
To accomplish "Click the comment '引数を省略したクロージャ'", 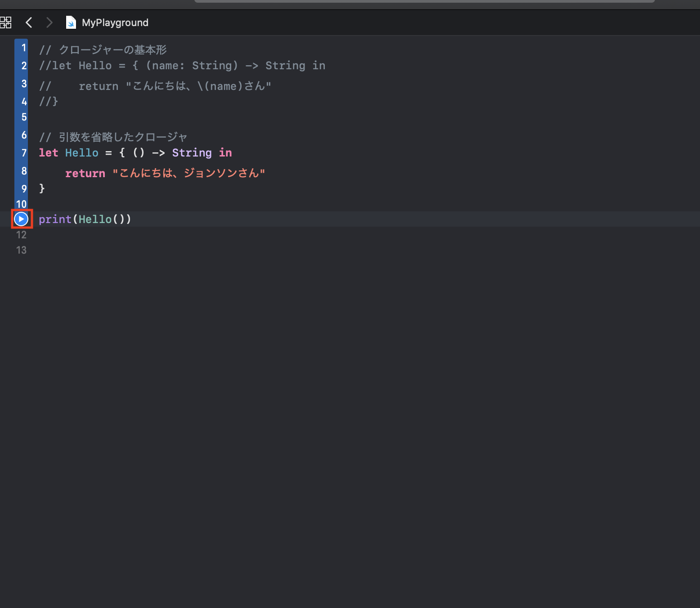I will click(123, 137).
